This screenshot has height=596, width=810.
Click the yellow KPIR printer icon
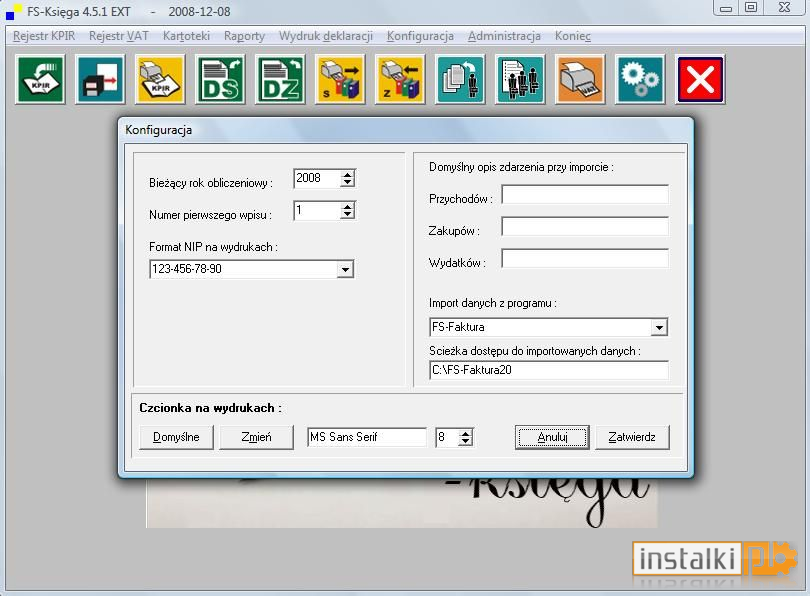tap(160, 80)
